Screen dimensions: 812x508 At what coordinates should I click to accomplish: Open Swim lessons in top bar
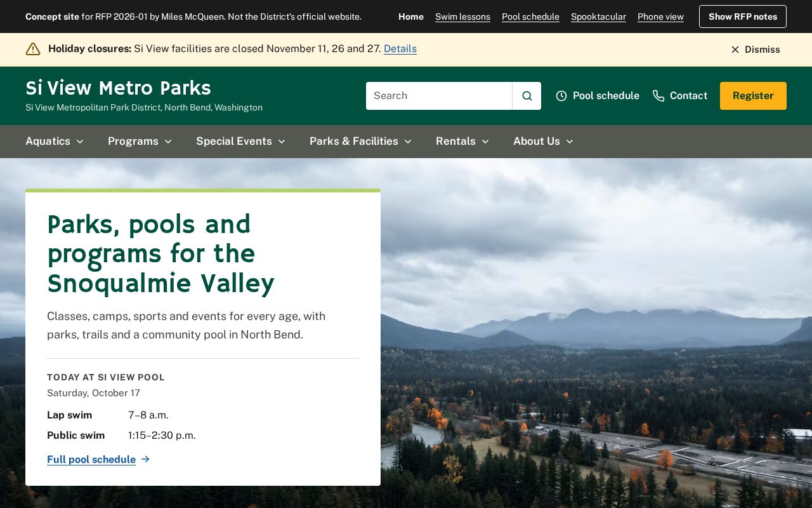pos(462,17)
